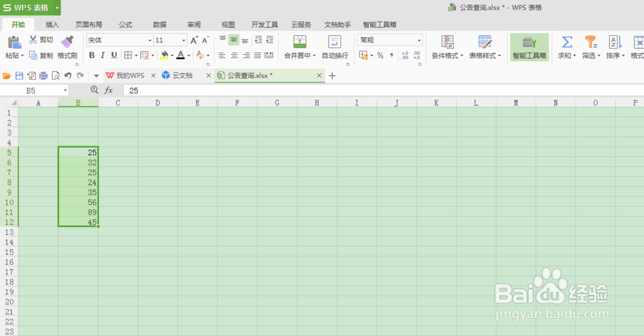Decrease font size with the A- icon

click(205, 40)
